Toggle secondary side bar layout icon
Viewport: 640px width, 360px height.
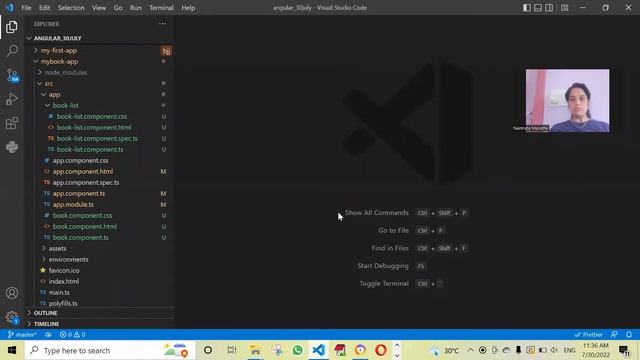[549, 8]
